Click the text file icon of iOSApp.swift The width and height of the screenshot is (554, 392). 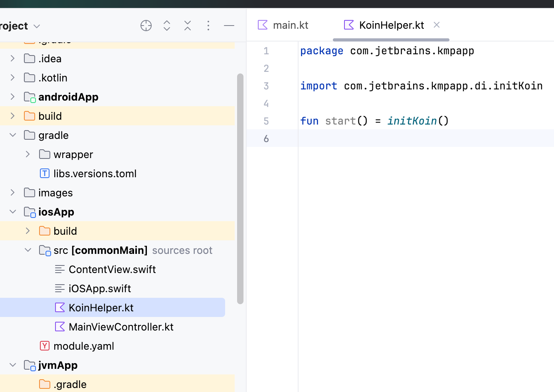60,288
